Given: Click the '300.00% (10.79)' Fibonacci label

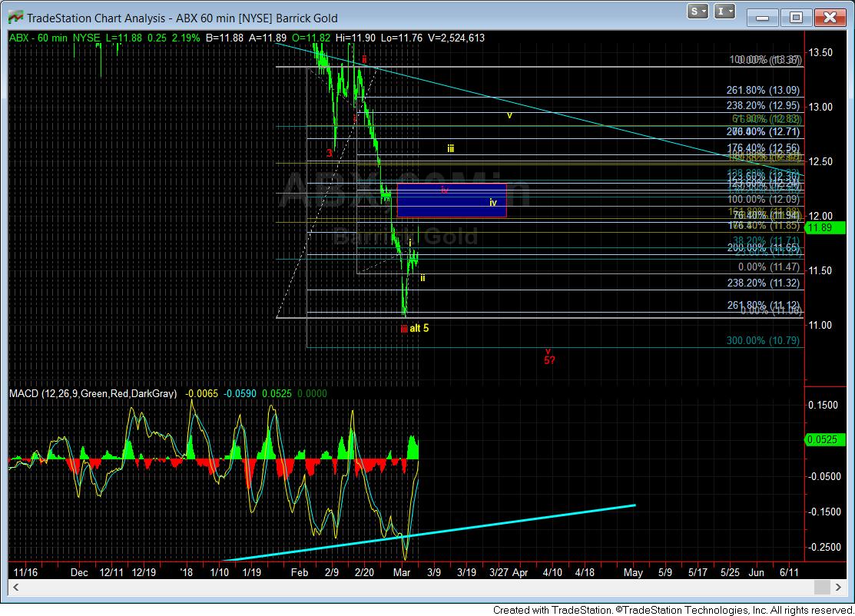Looking at the screenshot, I should (763, 341).
